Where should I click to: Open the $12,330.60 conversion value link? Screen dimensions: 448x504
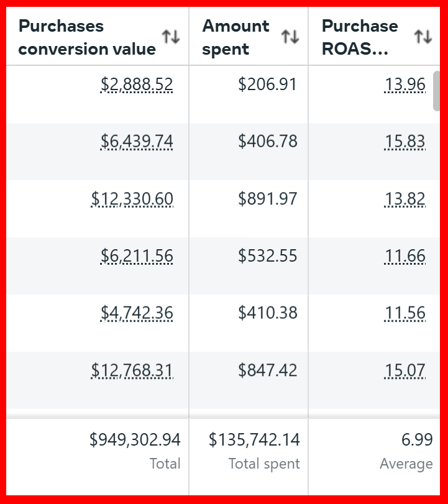pyautogui.click(x=132, y=199)
